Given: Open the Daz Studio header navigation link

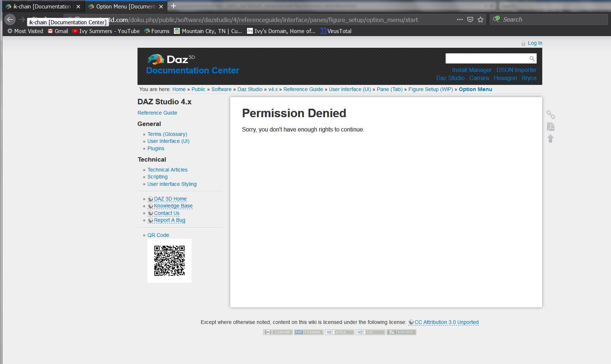Looking at the screenshot, I should pos(450,78).
